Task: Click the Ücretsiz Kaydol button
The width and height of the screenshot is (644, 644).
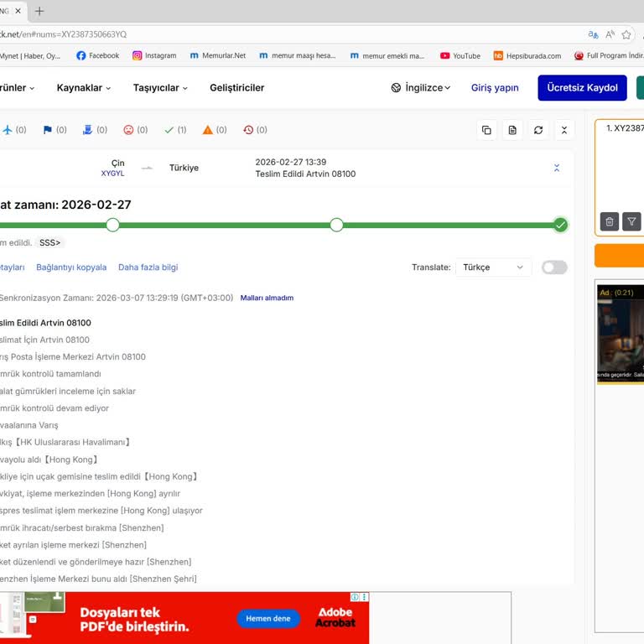Action: pos(582,88)
